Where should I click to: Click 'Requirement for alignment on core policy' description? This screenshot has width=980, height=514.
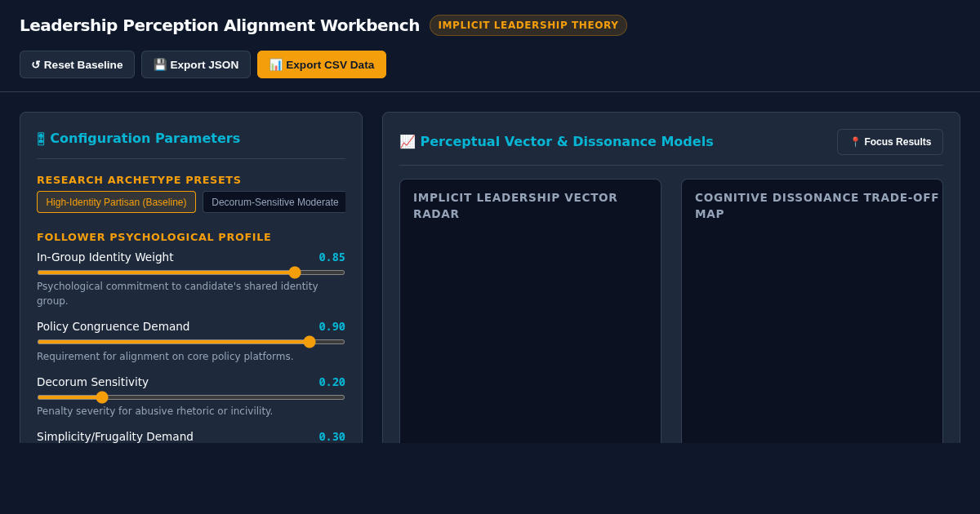[x=165, y=357]
